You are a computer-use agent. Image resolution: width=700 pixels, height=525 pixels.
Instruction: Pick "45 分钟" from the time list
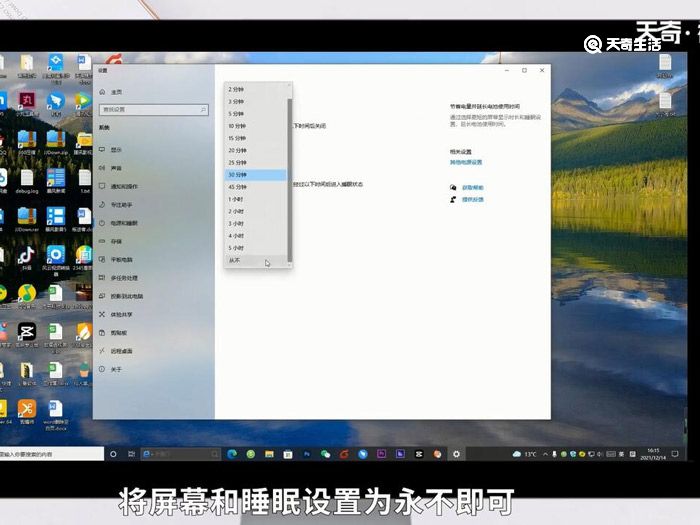(x=256, y=187)
